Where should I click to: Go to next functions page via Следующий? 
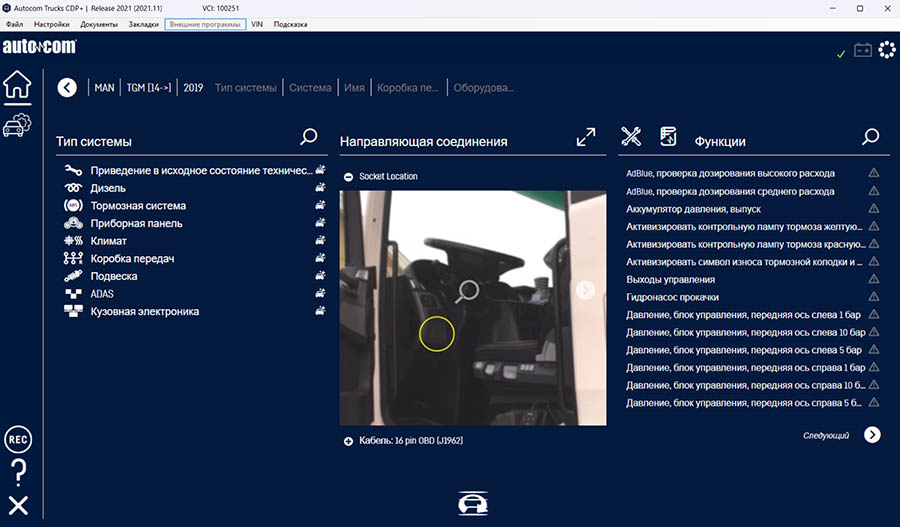click(872, 435)
